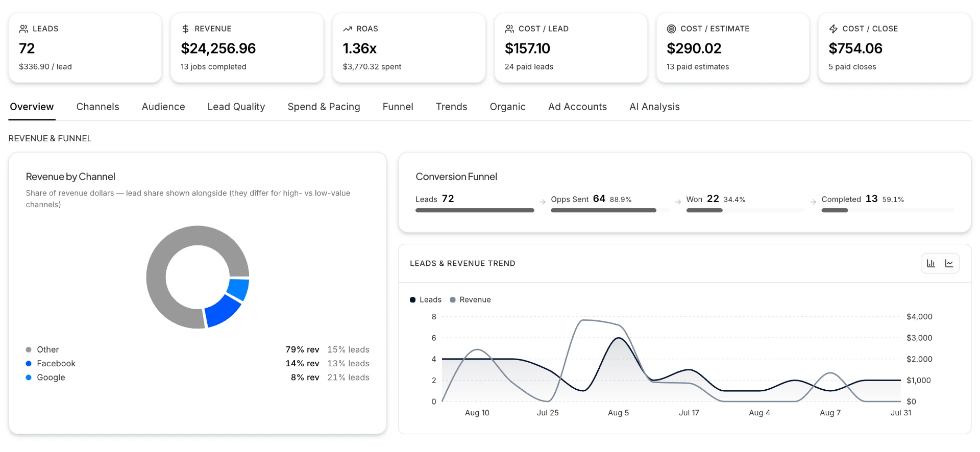This screenshot has height=452, width=980.
Task: Click the Opps Sent funnel progress bar
Action: click(610, 210)
